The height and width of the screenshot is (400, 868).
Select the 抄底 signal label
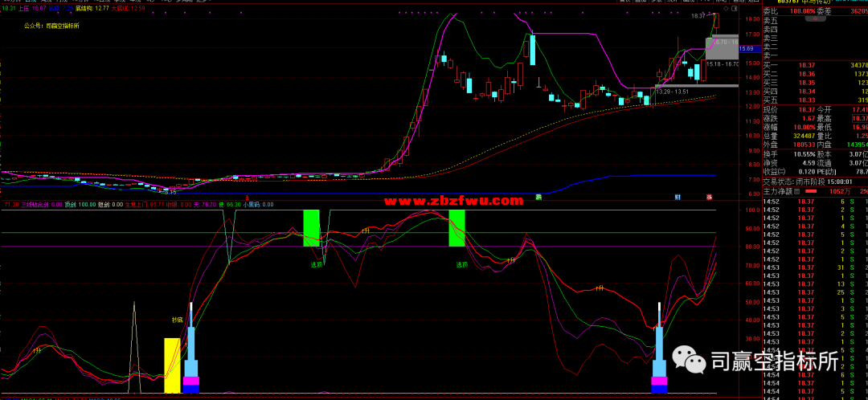tap(177, 320)
